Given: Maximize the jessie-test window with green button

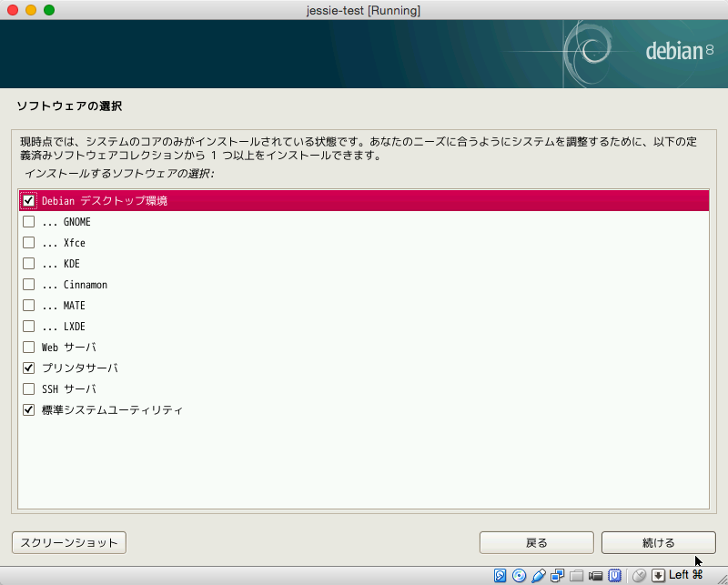Looking at the screenshot, I should (x=49, y=10).
